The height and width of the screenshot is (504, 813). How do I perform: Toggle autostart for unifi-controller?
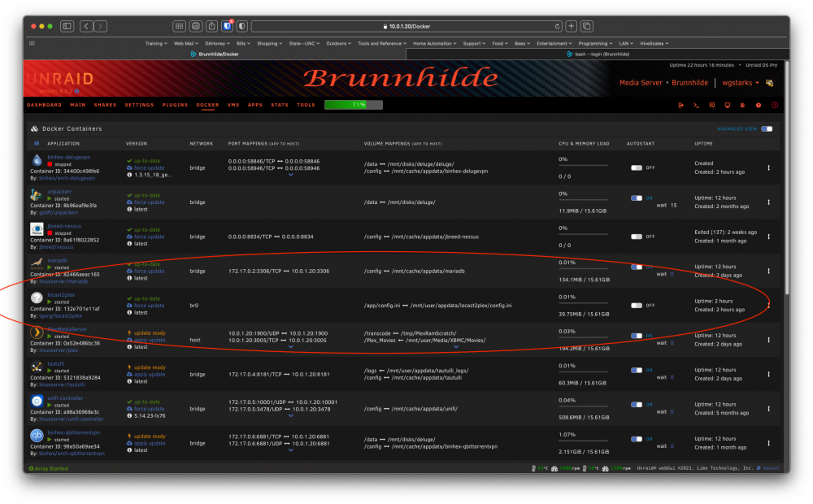(637, 405)
